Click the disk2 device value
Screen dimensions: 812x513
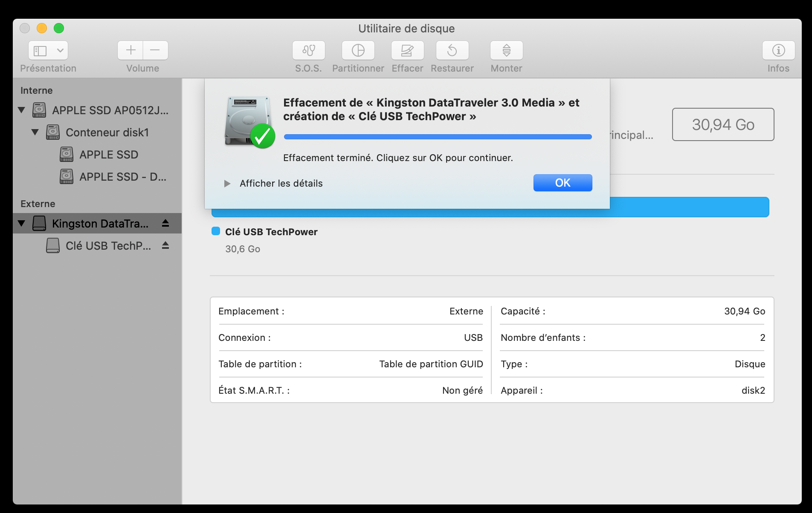(x=753, y=390)
